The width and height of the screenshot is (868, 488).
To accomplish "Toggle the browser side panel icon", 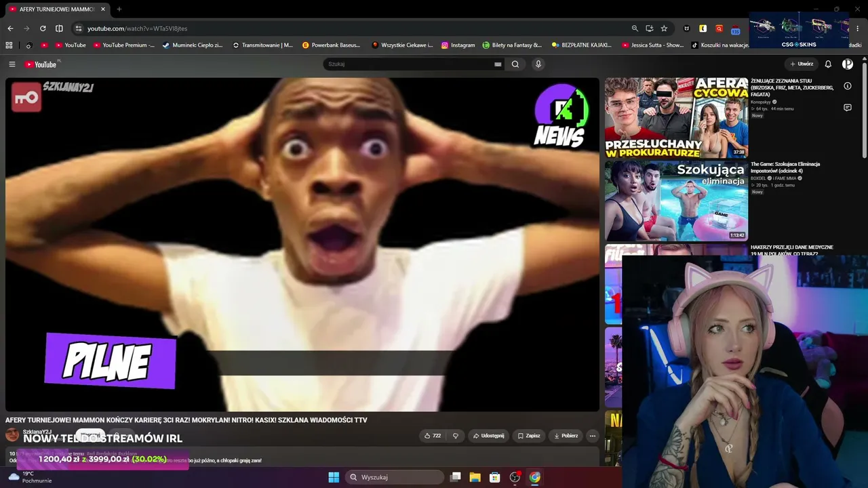I will pos(59,28).
